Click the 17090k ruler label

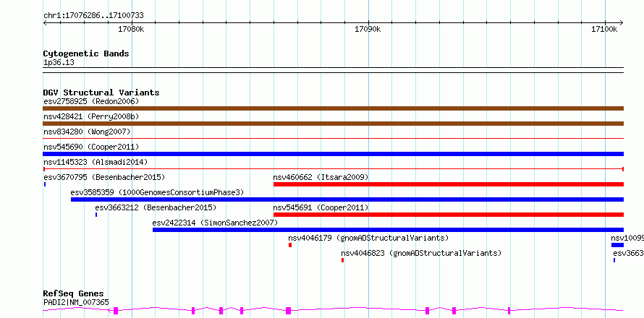[x=368, y=29]
